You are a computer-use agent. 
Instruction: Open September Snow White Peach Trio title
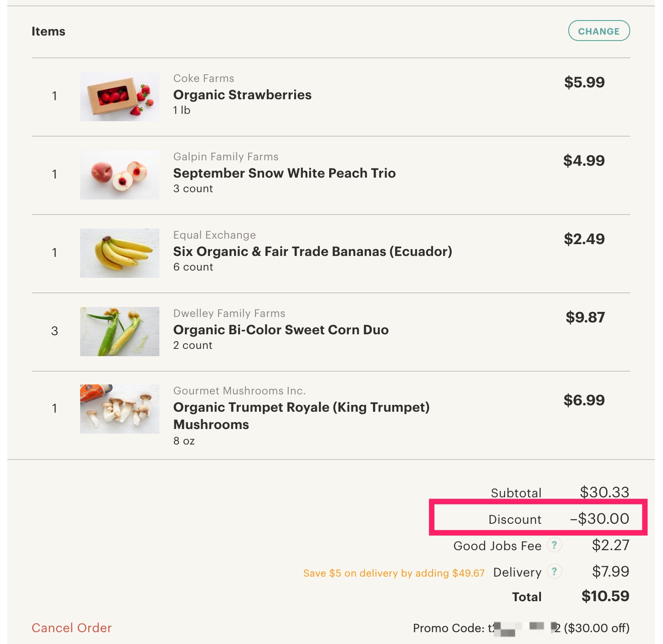pyautogui.click(x=284, y=173)
